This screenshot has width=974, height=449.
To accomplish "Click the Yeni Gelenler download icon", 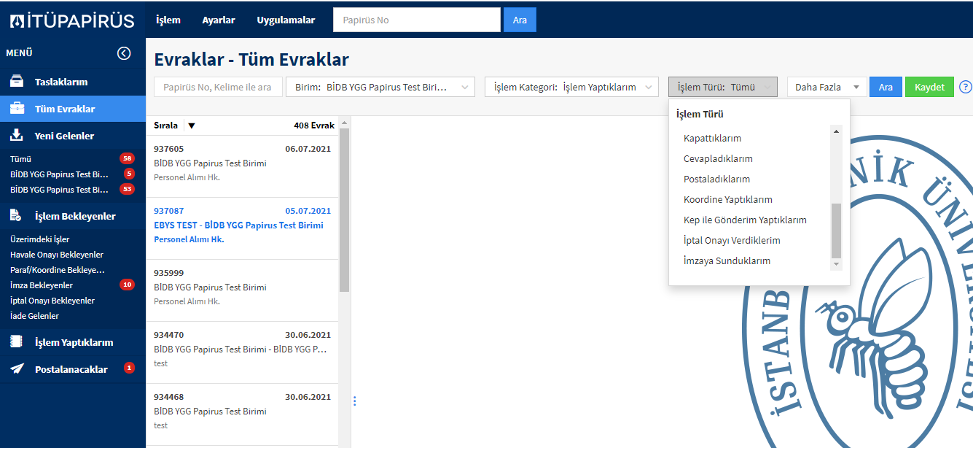I will 17,135.
